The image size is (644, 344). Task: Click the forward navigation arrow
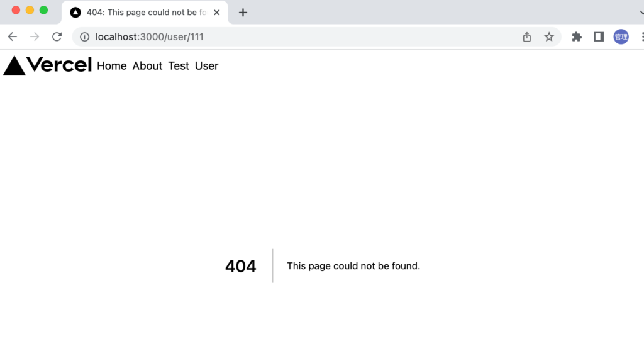click(35, 37)
